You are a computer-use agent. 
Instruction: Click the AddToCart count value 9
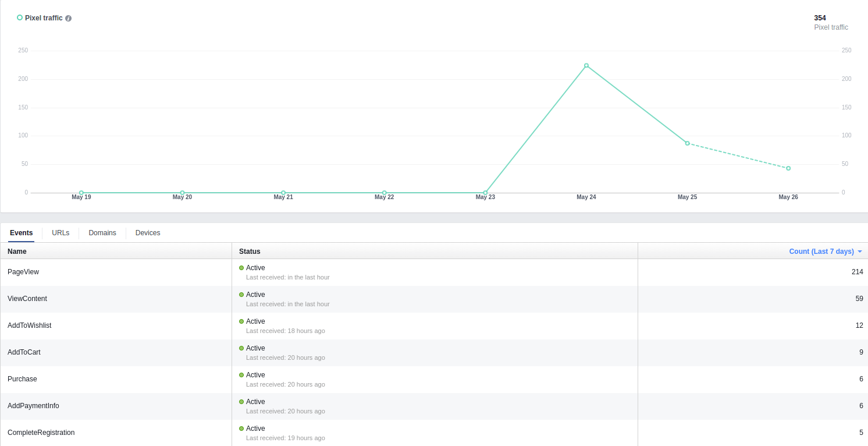(861, 352)
